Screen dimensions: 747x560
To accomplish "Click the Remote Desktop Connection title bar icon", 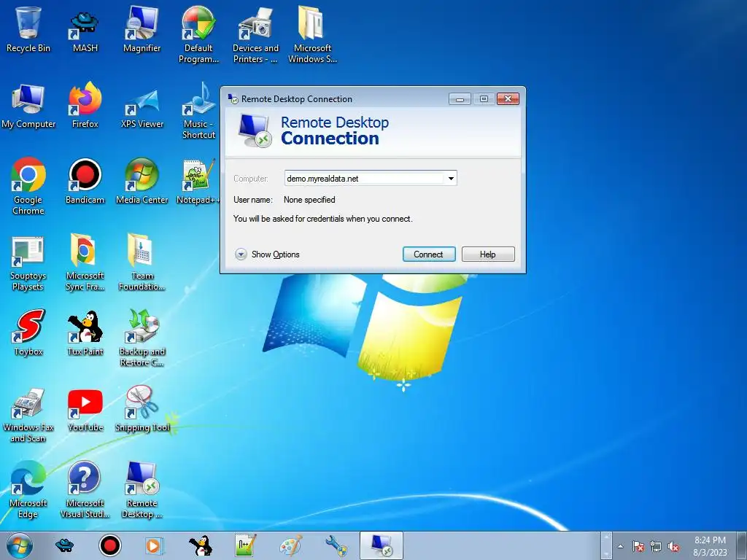I will pyautogui.click(x=233, y=98).
